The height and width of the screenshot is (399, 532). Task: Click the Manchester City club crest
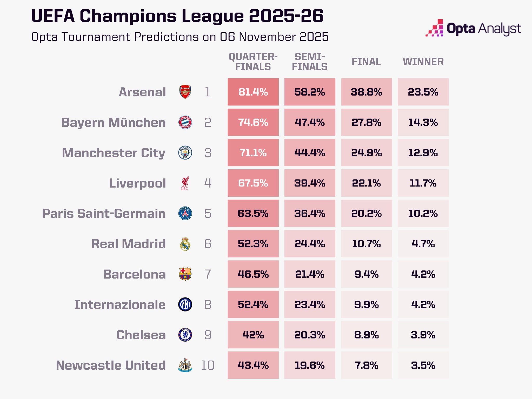(185, 153)
